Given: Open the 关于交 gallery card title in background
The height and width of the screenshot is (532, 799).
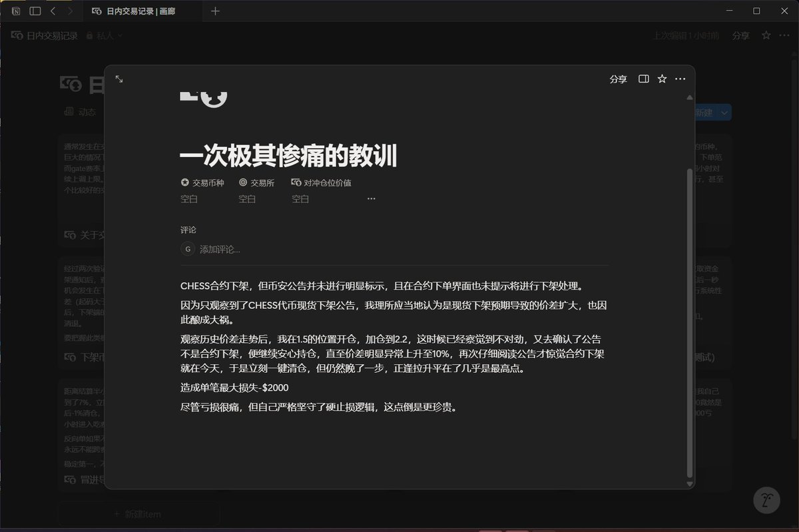Looking at the screenshot, I should pos(84,235).
